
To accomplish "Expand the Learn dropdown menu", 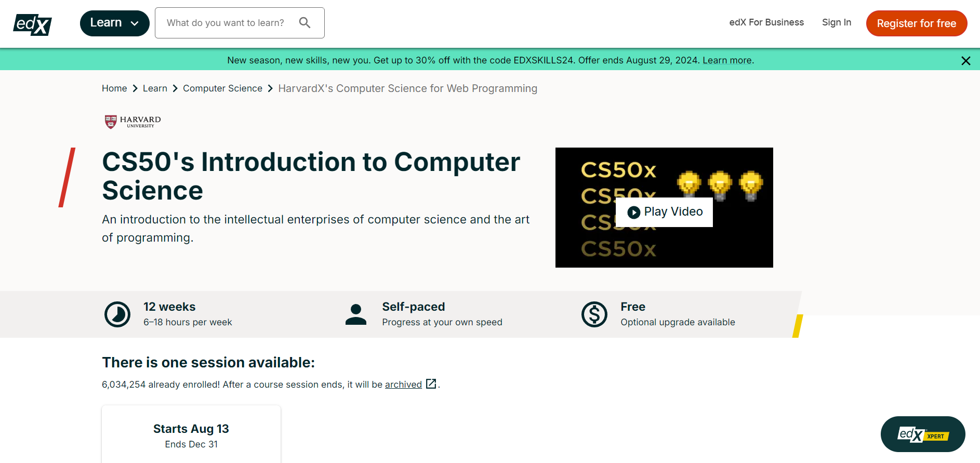I will (x=115, y=23).
